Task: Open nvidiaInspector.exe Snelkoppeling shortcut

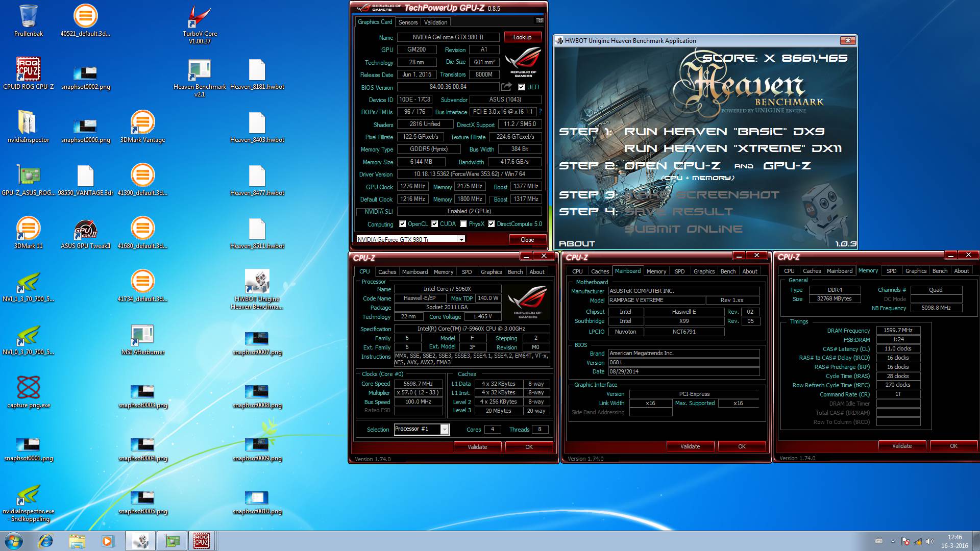Action: 28,503
